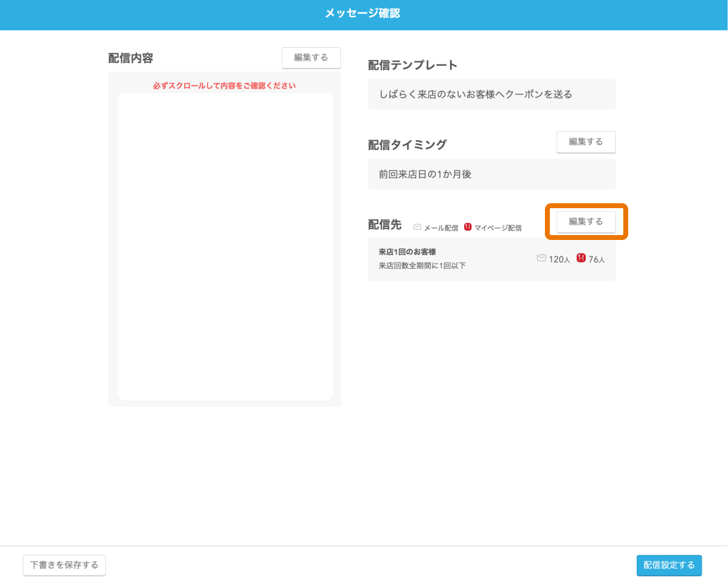
Task: Click the マイページ配信 legend label
Action: click(x=498, y=228)
